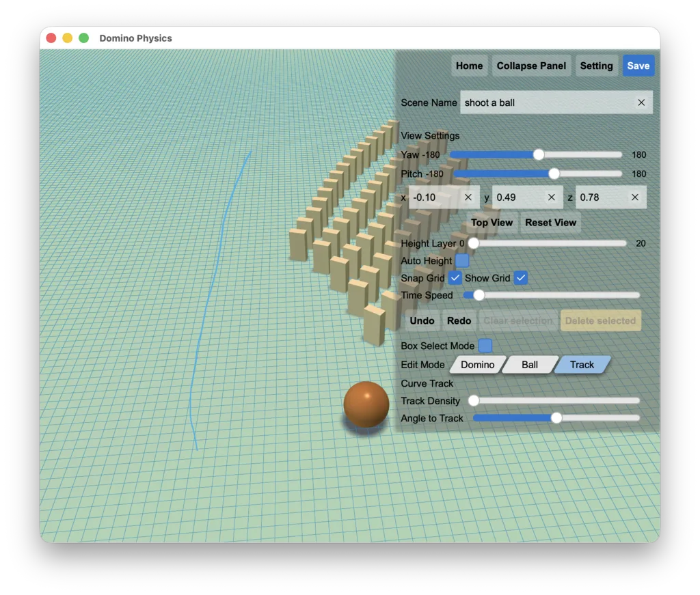Click the Height Layer slider handle

click(474, 243)
